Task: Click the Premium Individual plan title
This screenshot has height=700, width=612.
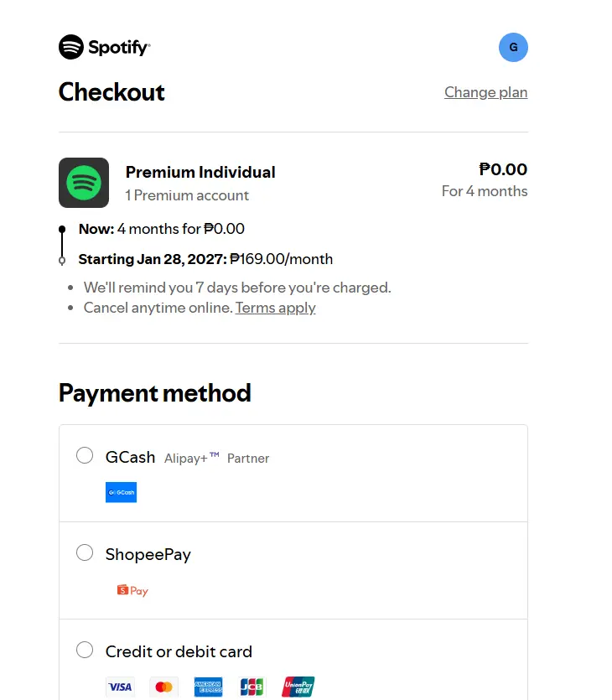Action: click(200, 173)
